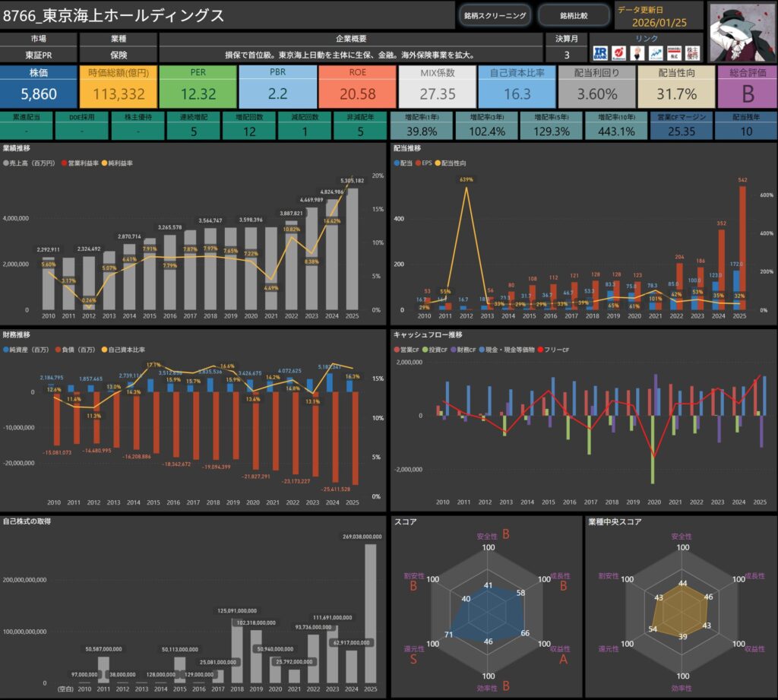This screenshot has height=700, width=778.
Task: Open the 株主優待 link icon
Action: pyautogui.click(x=692, y=52)
